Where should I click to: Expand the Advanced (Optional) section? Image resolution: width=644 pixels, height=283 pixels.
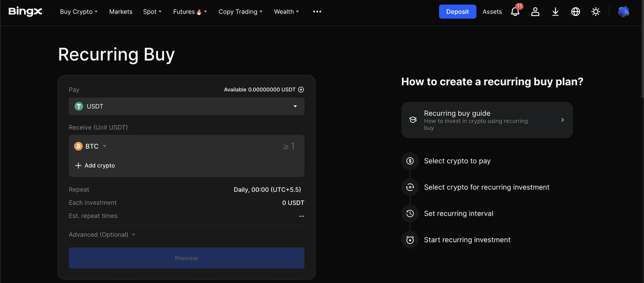pos(102,235)
